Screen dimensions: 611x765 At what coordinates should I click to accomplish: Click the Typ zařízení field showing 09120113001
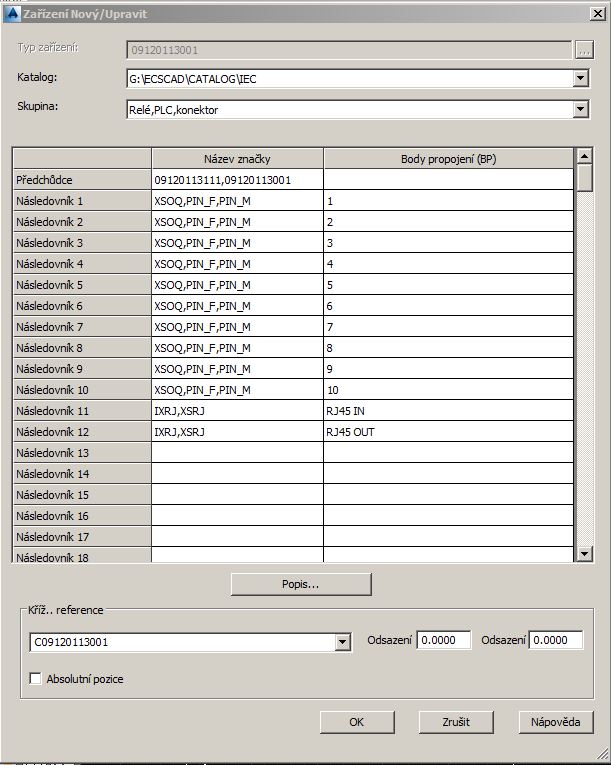pos(349,50)
